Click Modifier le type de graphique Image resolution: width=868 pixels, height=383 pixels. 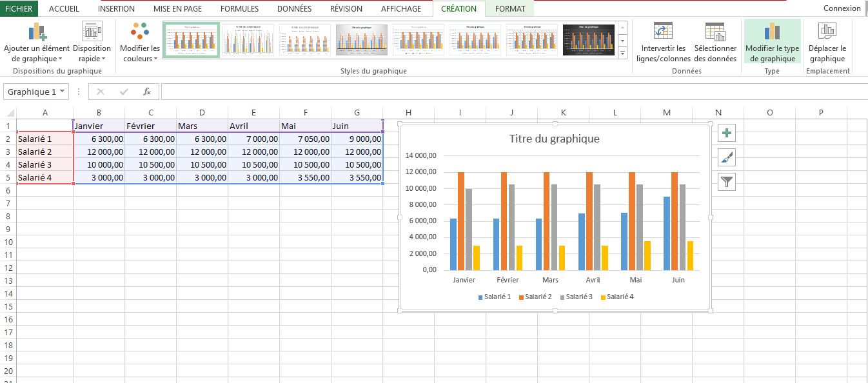[773, 43]
